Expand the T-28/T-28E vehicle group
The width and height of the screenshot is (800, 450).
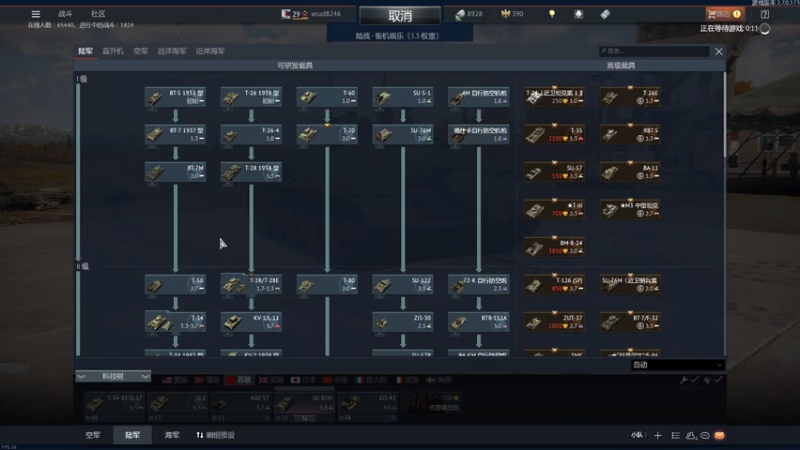(251, 285)
